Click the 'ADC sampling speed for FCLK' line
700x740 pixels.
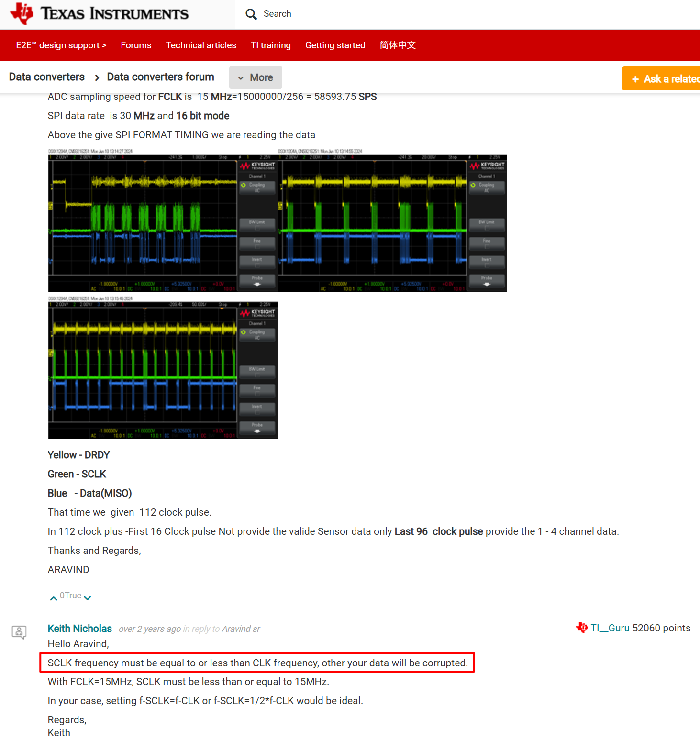click(212, 97)
